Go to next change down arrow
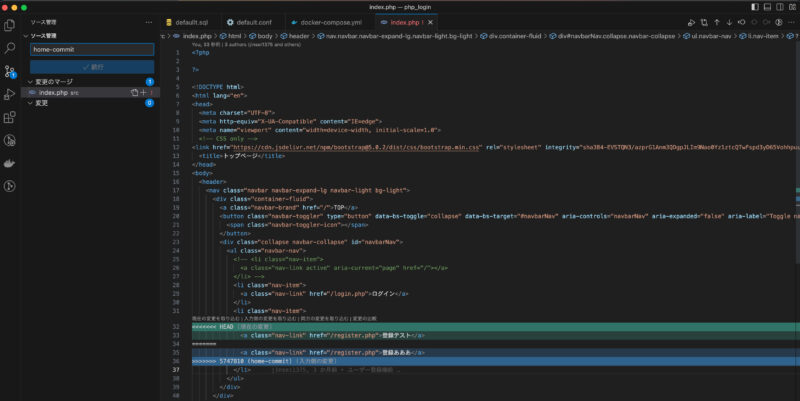Viewport: 800px width, 401px height. tap(729, 22)
